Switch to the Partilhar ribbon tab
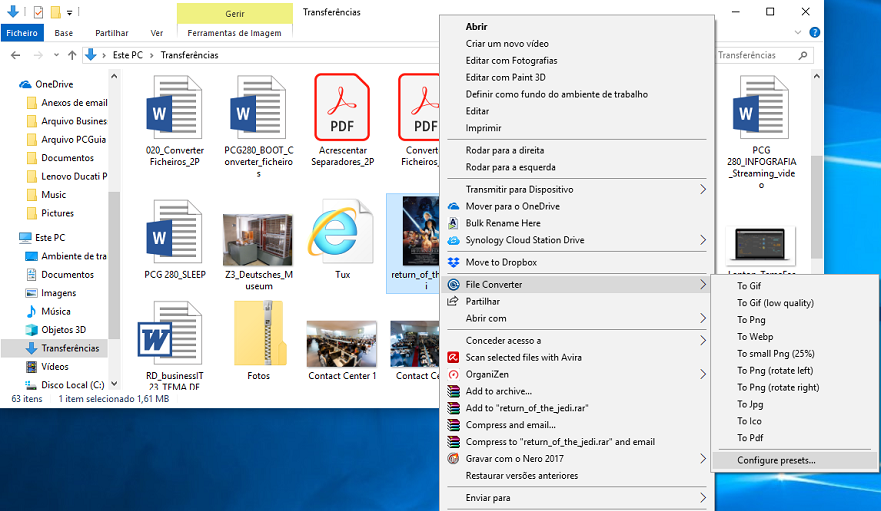881x511 pixels. 111,33
